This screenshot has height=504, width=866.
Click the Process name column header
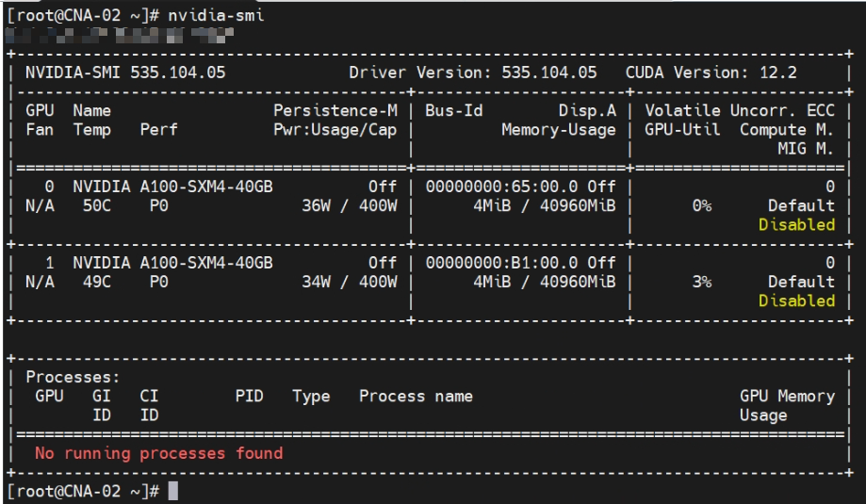click(416, 397)
